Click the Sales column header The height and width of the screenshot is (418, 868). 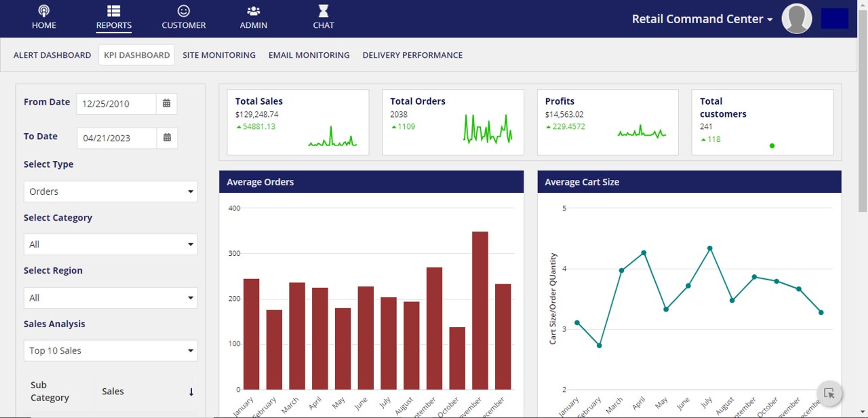(113, 391)
